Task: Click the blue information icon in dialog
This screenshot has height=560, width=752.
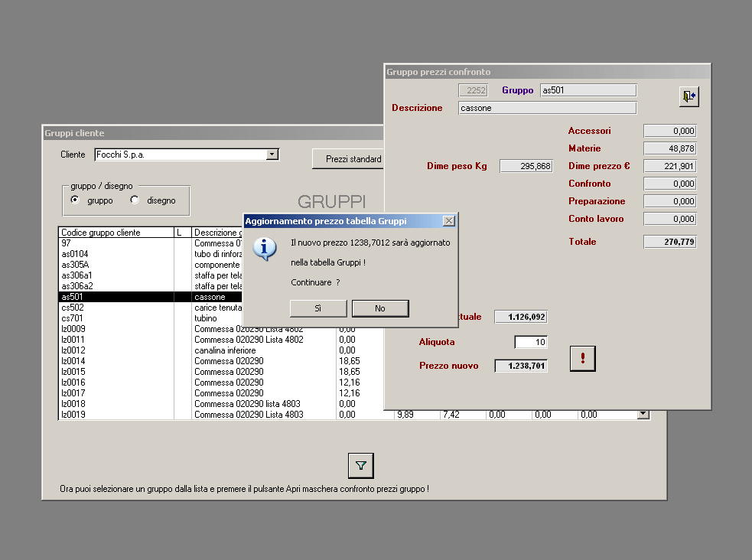Action: pyautogui.click(x=264, y=249)
